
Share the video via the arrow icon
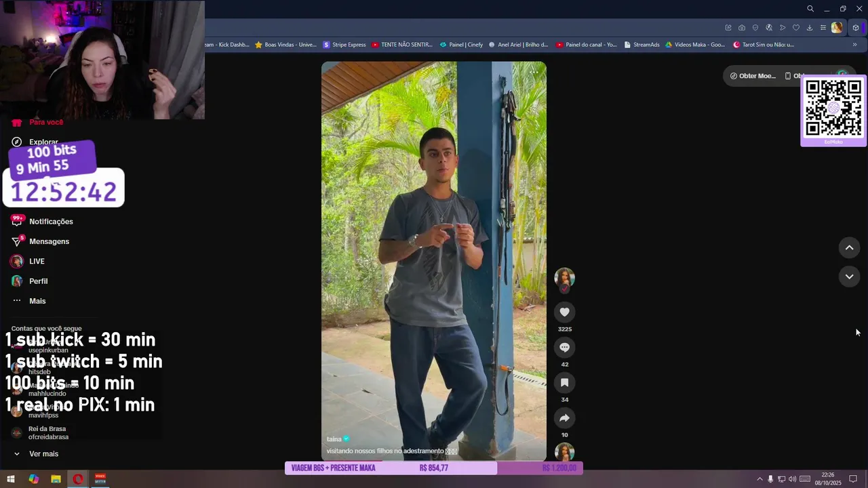click(564, 418)
